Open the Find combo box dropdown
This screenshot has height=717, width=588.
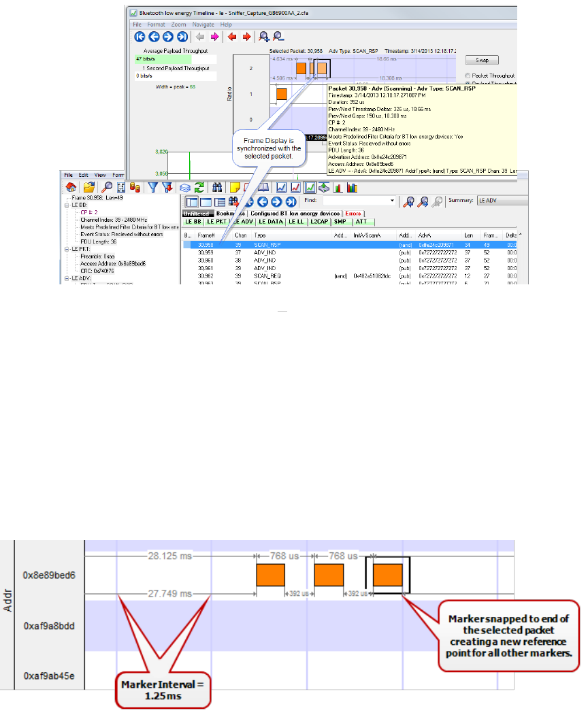392,201
